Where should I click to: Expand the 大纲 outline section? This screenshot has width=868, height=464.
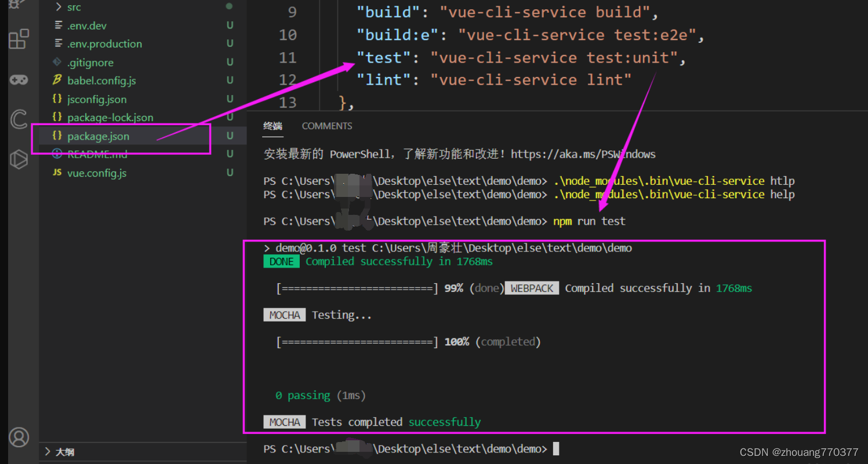click(x=49, y=452)
